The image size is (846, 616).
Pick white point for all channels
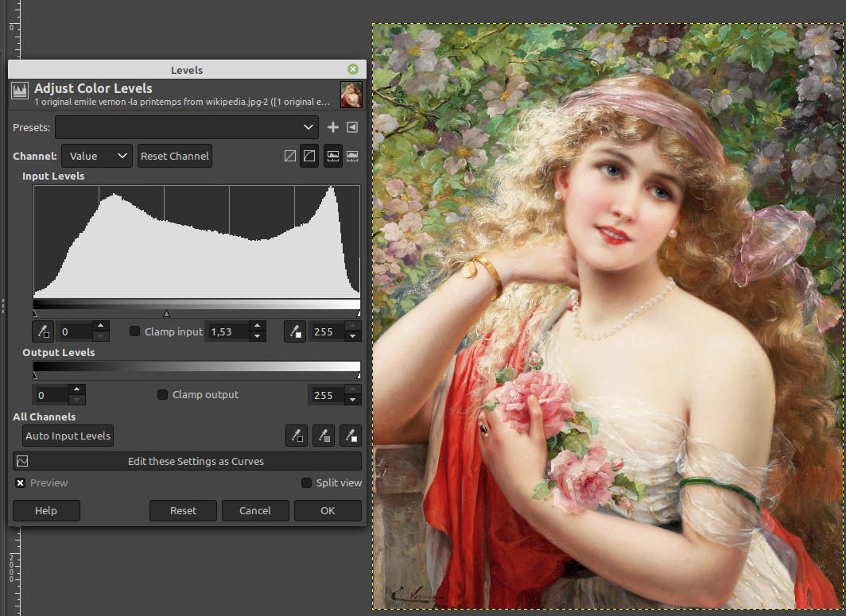click(x=351, y=436)
